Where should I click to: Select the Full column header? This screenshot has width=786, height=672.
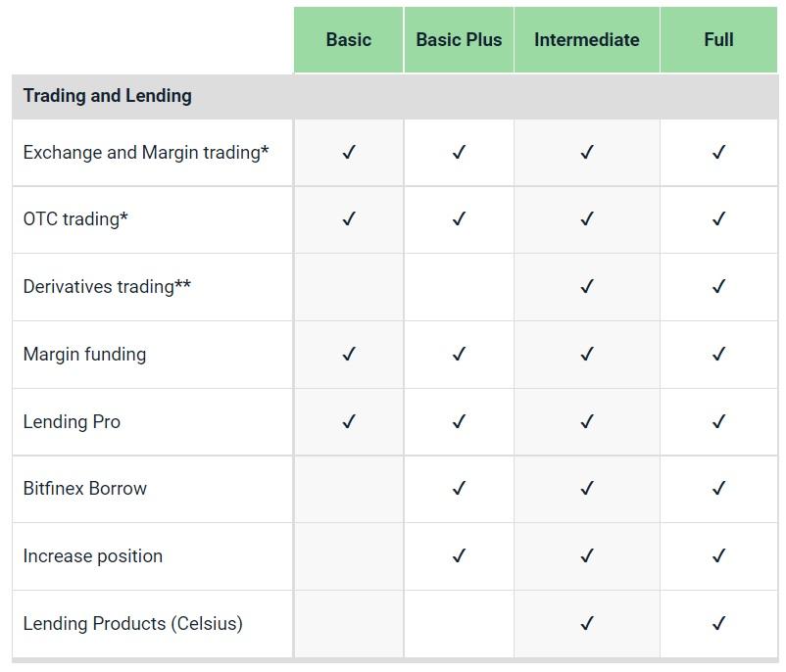[718, 39]
